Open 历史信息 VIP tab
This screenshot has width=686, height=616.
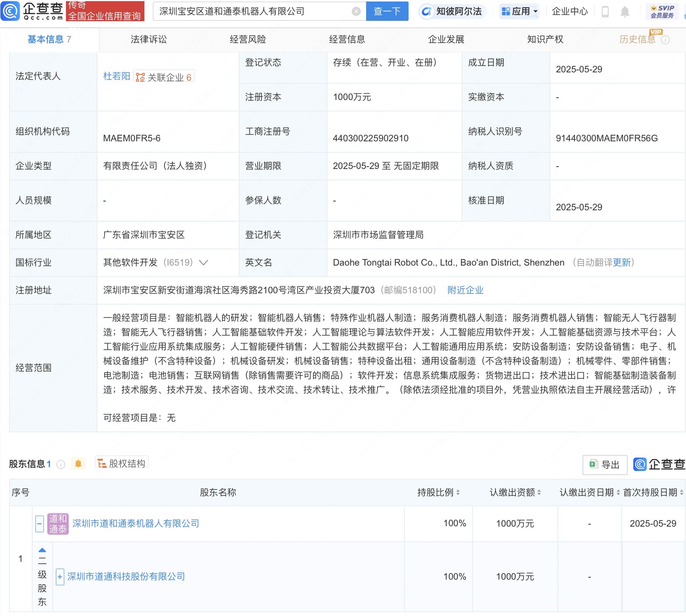(x=637, y=39)
